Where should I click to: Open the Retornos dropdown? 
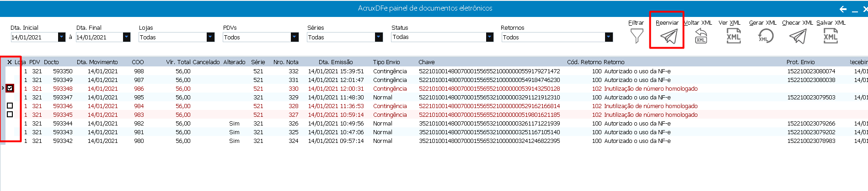point(608,37)
